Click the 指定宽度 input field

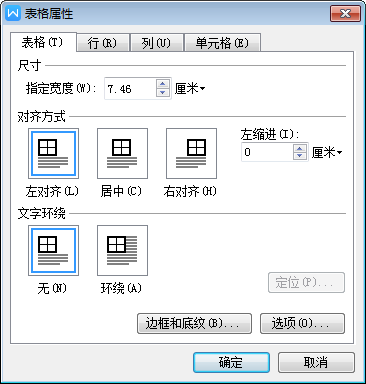pyautogui.click(x=130, y=89)
